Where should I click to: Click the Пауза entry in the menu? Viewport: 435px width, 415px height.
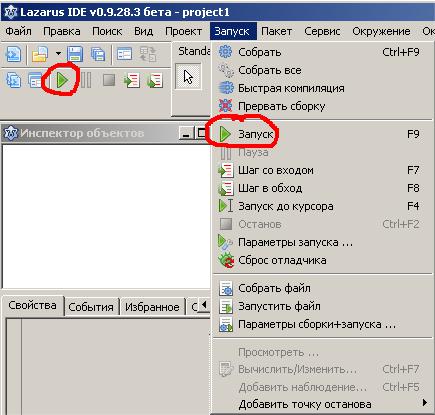pos(323,152)
